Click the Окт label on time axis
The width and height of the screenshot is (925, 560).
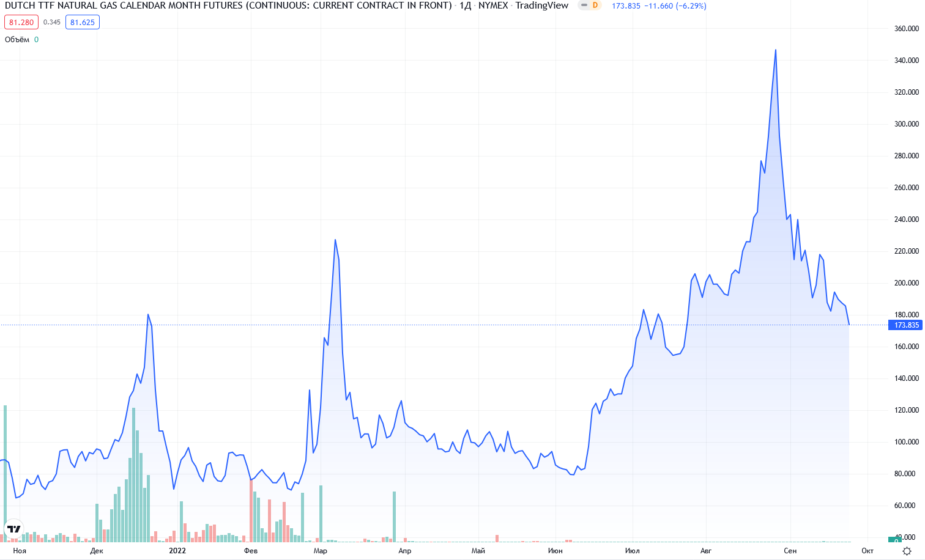867,551
